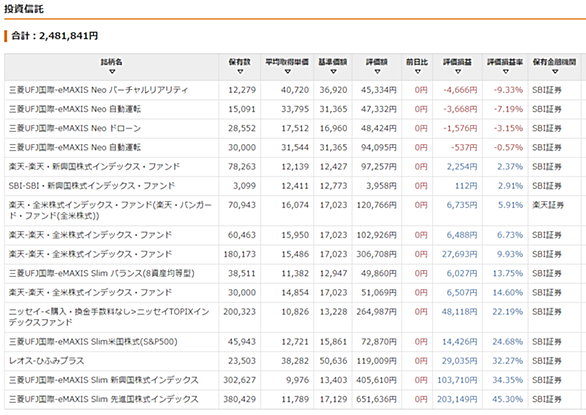
Task: Click 平均取得単価 value 9,976
Action: 297,380
